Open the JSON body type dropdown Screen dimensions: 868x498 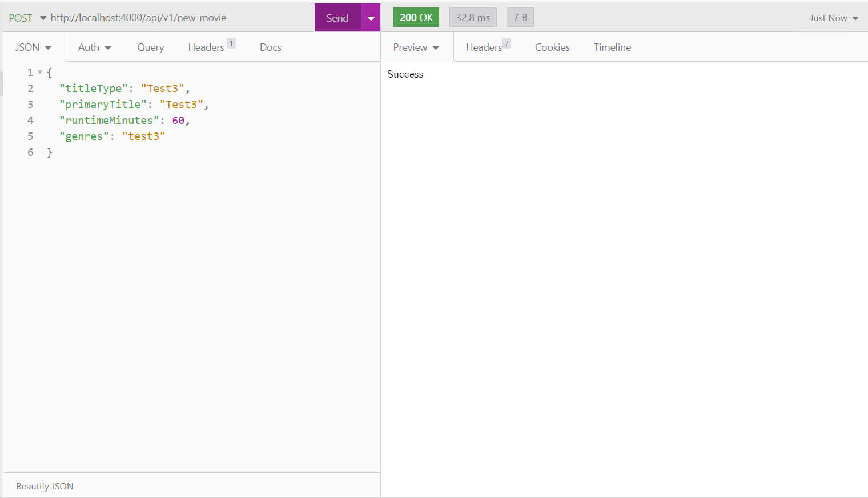click(x=33, y=47)
